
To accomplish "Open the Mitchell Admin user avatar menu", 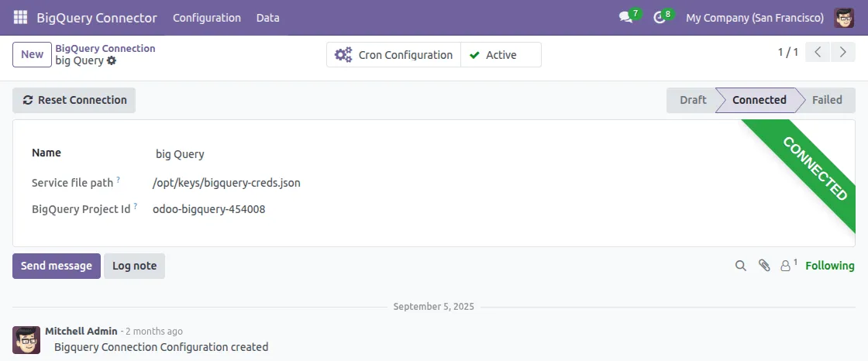I will click(x=844, y=17).
